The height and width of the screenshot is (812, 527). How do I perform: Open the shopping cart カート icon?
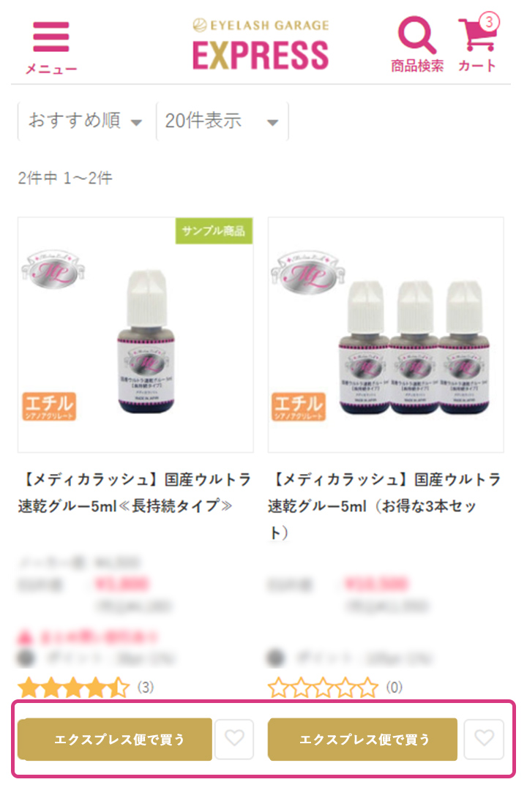[477, 45]
